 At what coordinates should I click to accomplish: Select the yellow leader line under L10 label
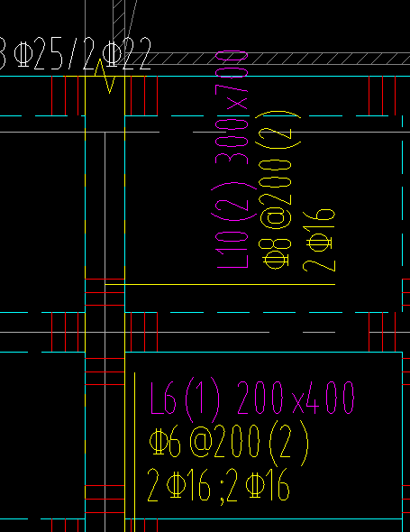click(220, 284)
